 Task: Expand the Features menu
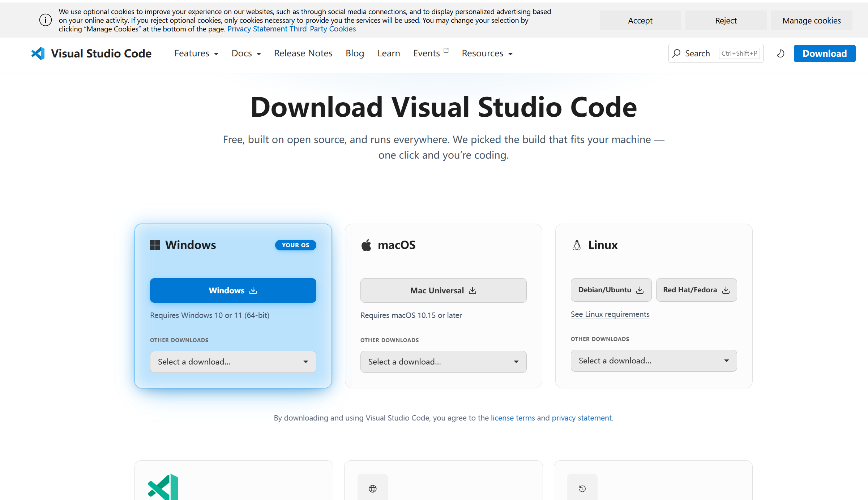coord(196,53)
